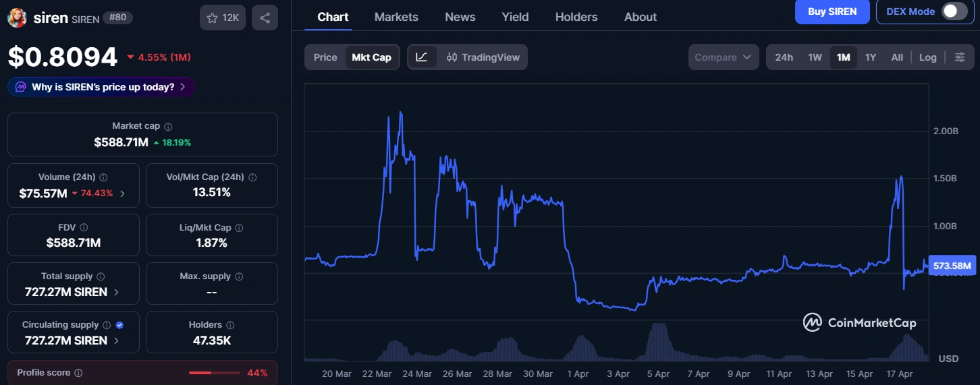Open the News tab
Image resolution: width=980 pixels, height=385 pixels.
tap(460, 17)
